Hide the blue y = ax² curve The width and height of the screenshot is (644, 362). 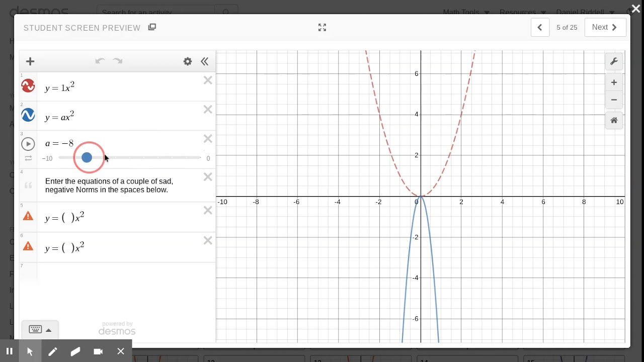[28, 115]
